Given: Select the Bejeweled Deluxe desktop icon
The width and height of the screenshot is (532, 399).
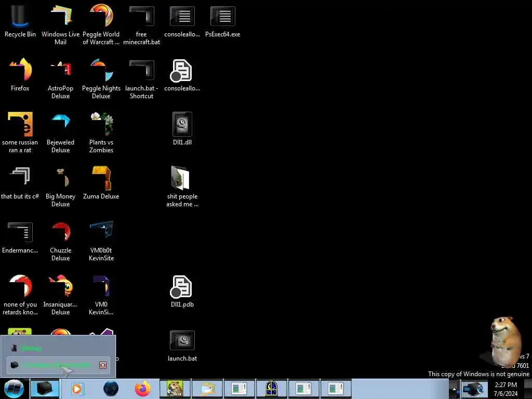Looking at the screenshot, I should pyautogui.click(x=60, y=132).
